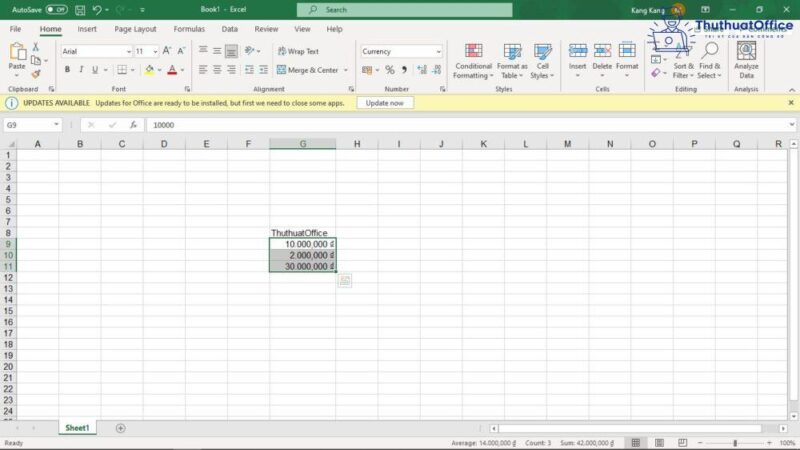Open the Font dialog launcher
Image resolution: width=800 pixels, height=450 pixels.
[187, 89]
